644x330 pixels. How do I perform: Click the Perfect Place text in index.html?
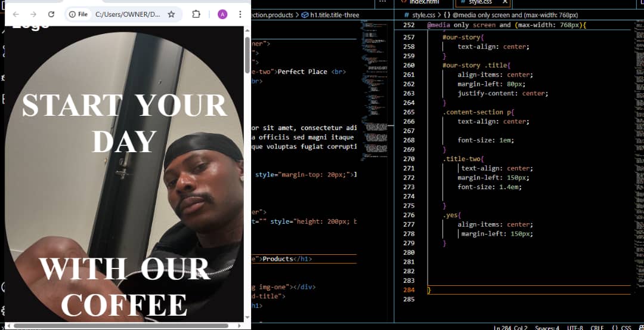pyautogui.click(x=303, y=72)
